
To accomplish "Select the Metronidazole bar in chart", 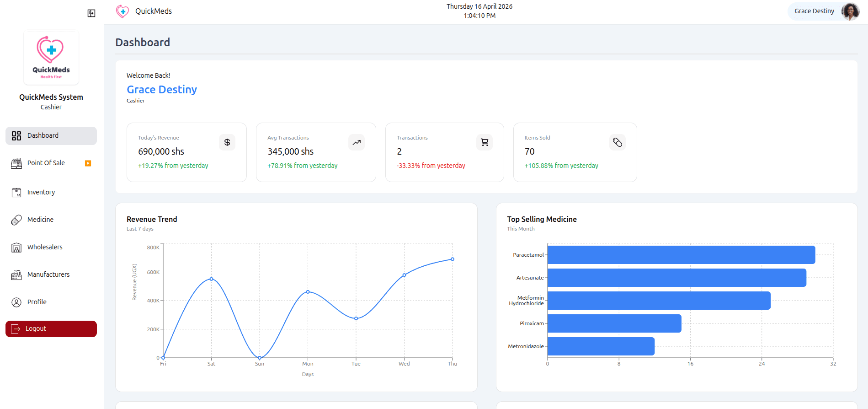I will (x=601, y=346).
